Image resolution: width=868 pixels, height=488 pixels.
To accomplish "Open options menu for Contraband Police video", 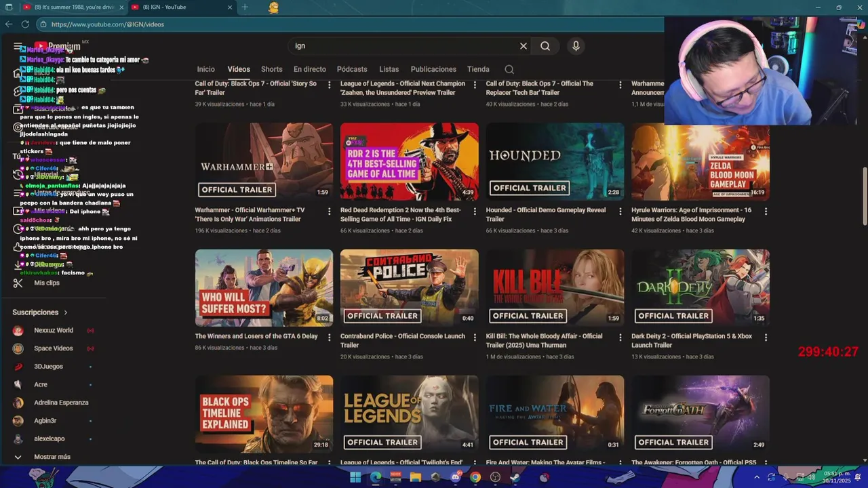I will (475, 337).
